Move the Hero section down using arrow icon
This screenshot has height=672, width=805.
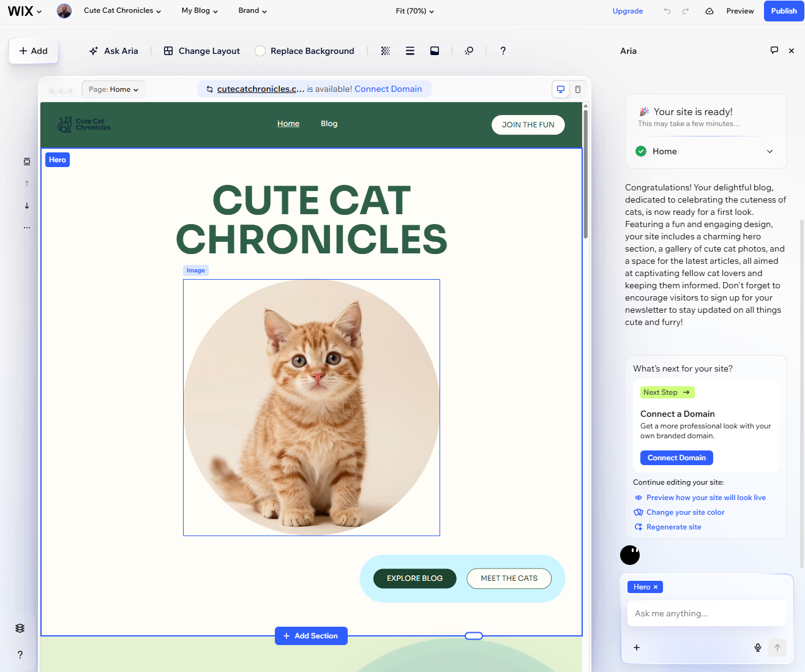coord(26,206)
